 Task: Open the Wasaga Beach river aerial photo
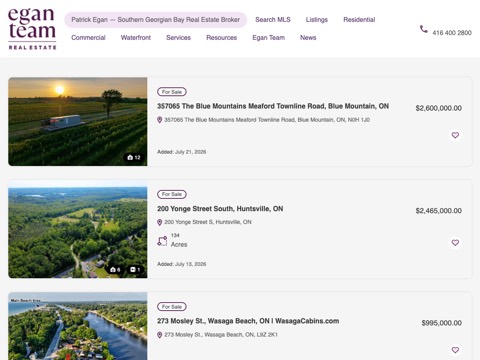tap(78, 326)
